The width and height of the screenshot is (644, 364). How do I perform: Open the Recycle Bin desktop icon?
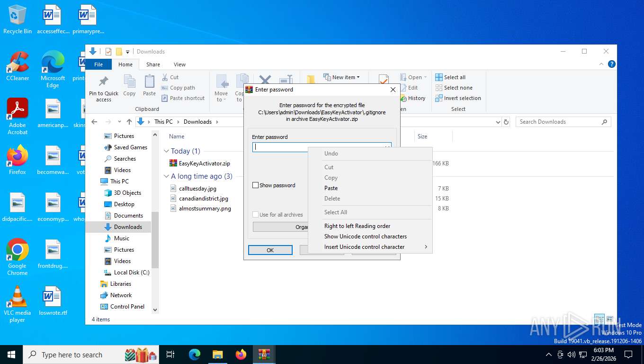18,20
